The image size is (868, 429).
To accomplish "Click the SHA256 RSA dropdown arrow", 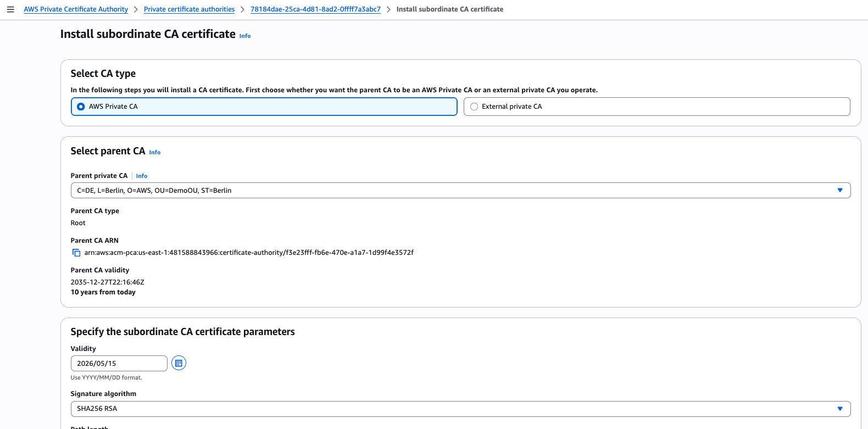I will click(x=839, y=409).
